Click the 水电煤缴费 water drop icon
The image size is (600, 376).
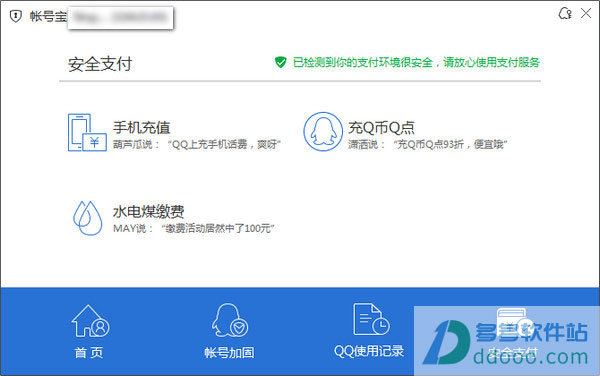click(x=88, y=218)
